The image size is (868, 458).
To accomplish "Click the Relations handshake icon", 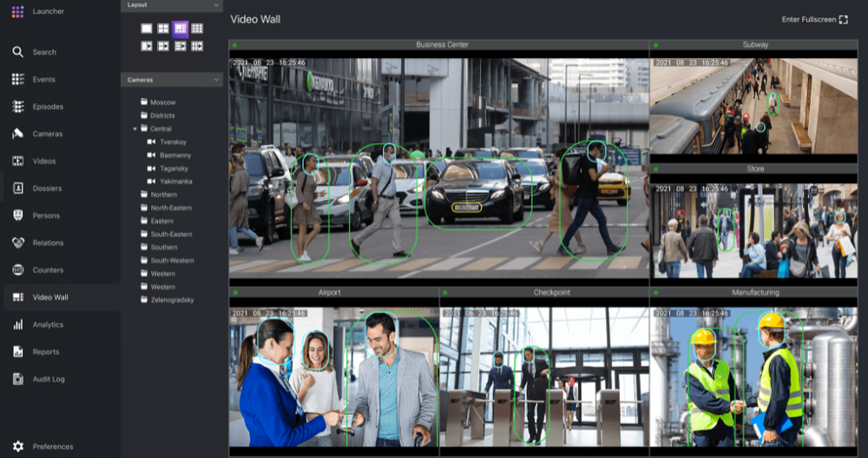I will click(17, 242).
